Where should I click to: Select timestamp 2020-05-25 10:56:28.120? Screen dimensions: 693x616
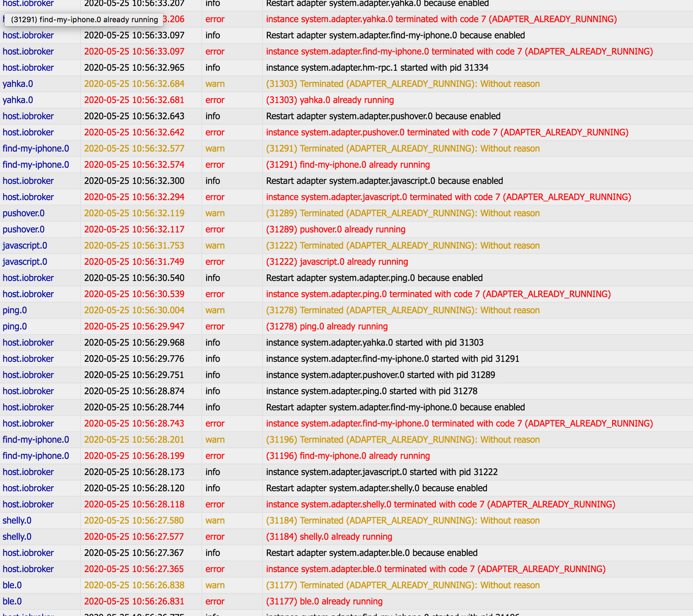pos(135,488)
